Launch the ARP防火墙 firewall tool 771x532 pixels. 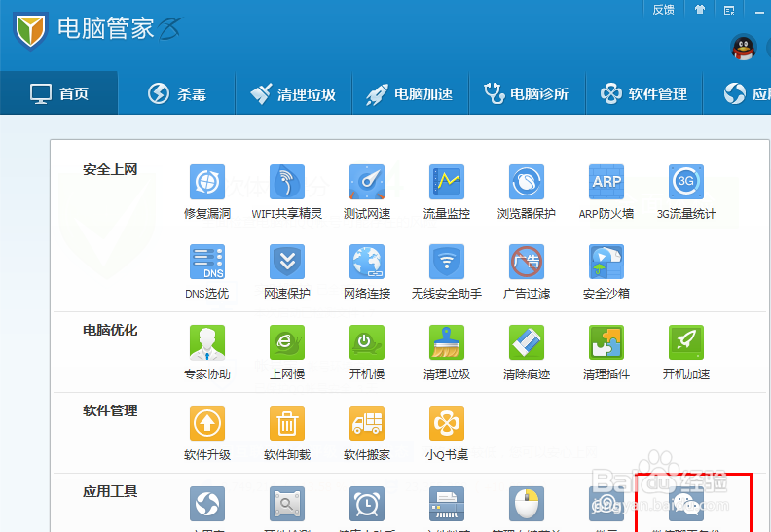pos(606,192)
